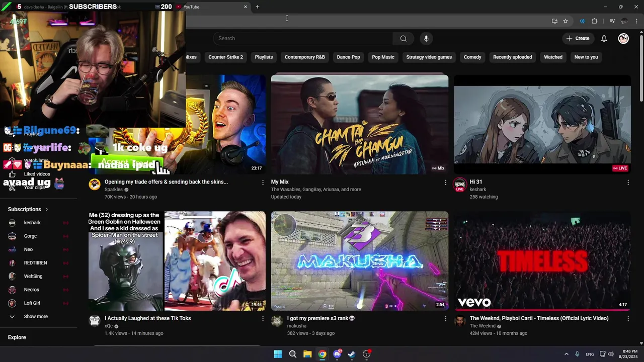This screenshot has height=362, width=644.
Task: Open more options for xQc video
Action: (x=263, y=319)
